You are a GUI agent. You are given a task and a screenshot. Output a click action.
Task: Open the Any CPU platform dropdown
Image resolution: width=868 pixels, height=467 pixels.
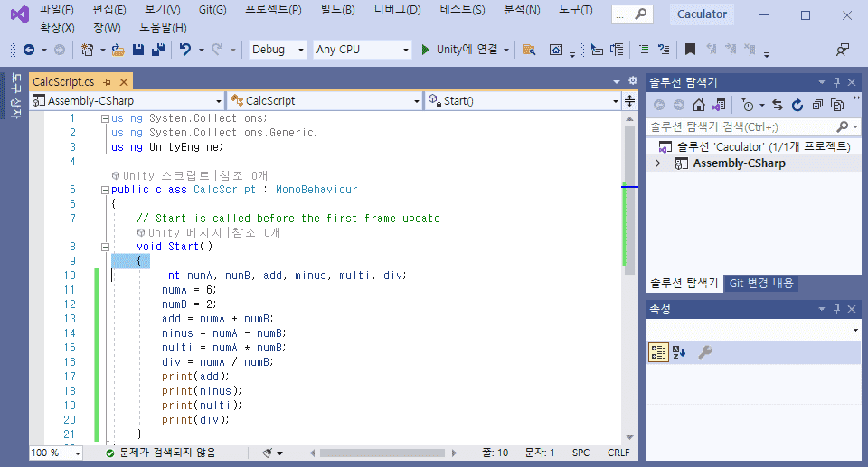click(362, 50)
